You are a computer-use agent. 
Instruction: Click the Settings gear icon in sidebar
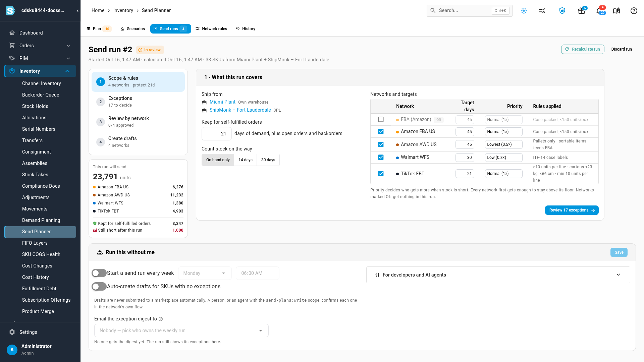(12, 332)
